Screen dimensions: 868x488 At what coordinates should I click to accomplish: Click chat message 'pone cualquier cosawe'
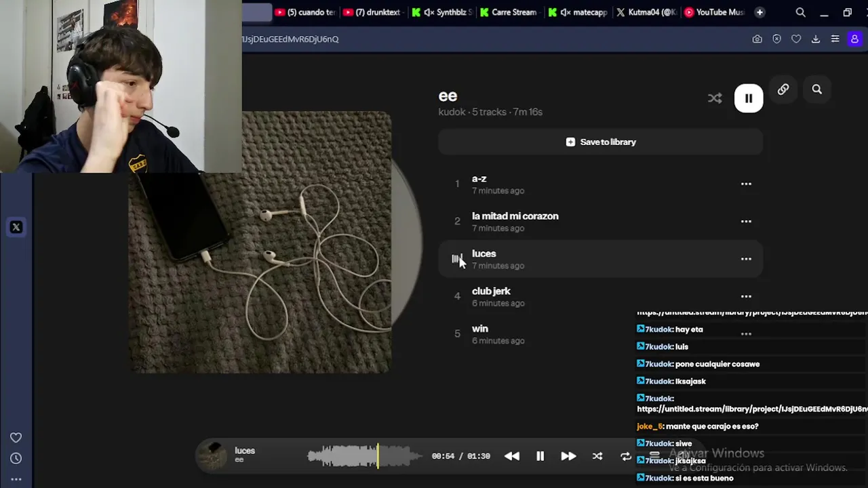(717, 364)
